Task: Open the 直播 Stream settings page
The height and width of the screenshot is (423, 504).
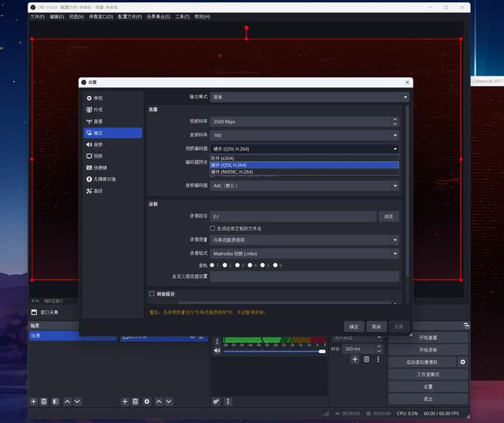Action: [x=113, y=121]
